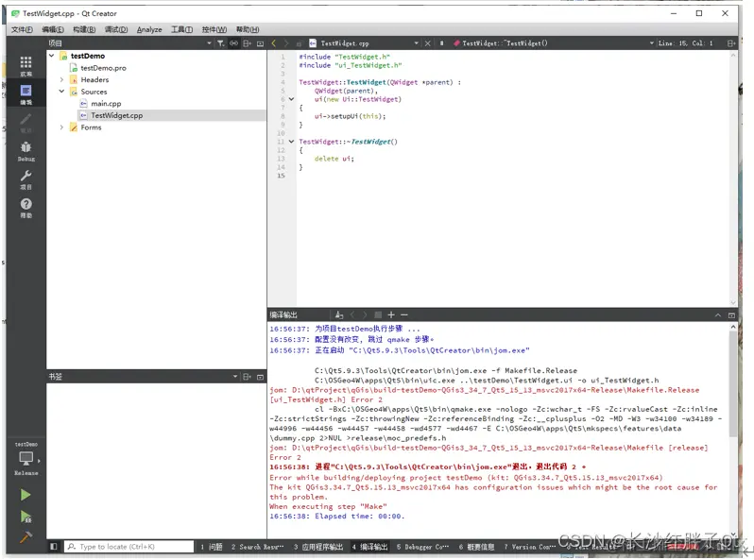Click the Line: 15, Col: 1 indicator

pos(685,43)
